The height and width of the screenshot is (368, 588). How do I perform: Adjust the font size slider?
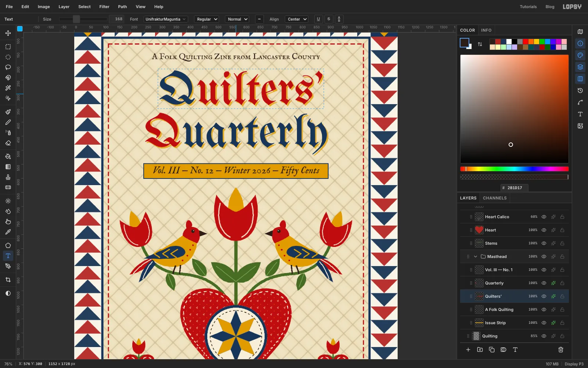[83, 19]
